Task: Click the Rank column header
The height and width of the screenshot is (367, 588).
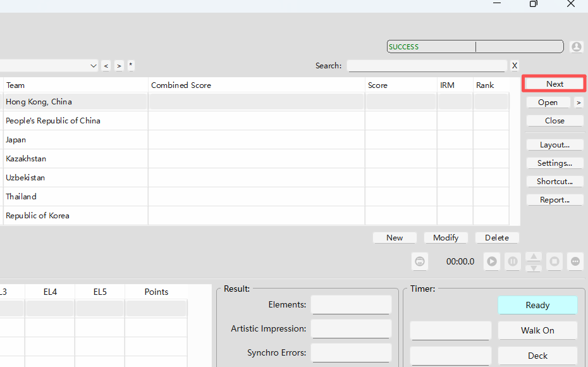Action: click(491, 85)
